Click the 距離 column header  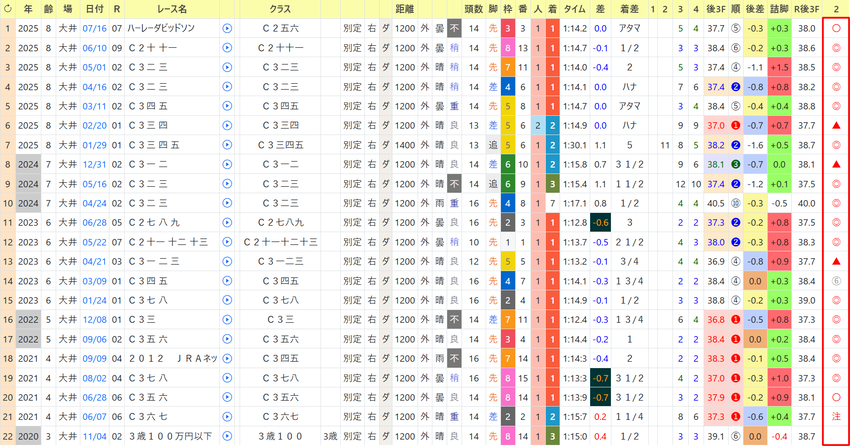click(x=404, y=9)
